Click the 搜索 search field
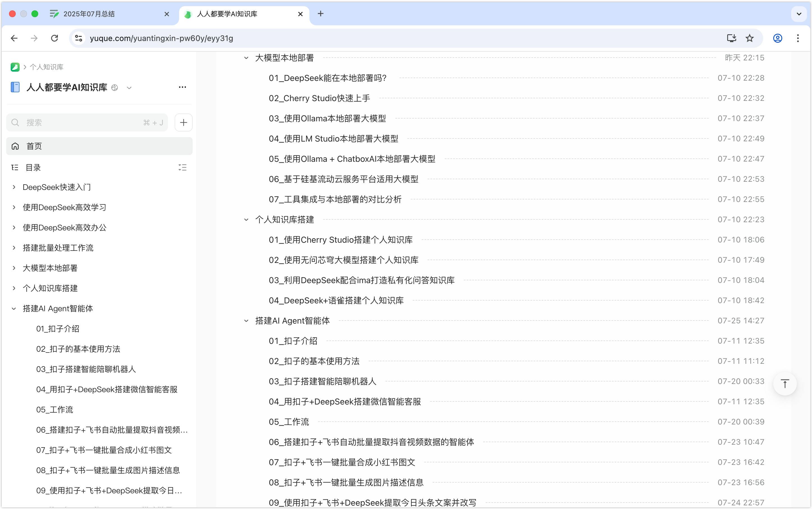The width and height of the screenshot is (812, 509). tap(84, 122)
